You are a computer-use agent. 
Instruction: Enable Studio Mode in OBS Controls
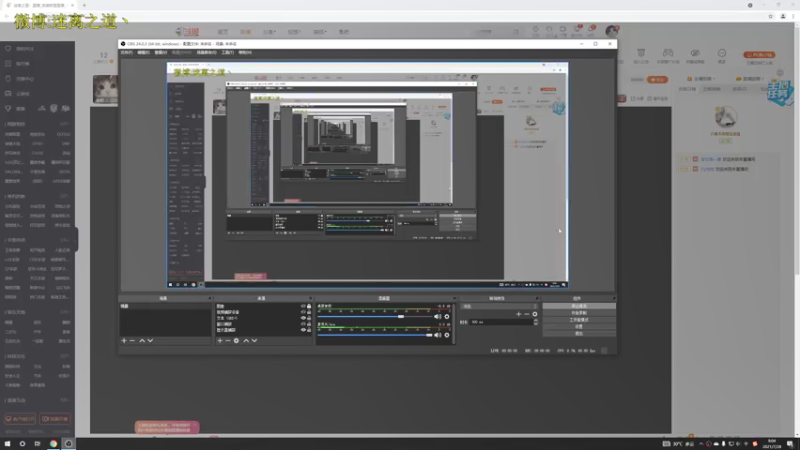(x=579, y=320)
